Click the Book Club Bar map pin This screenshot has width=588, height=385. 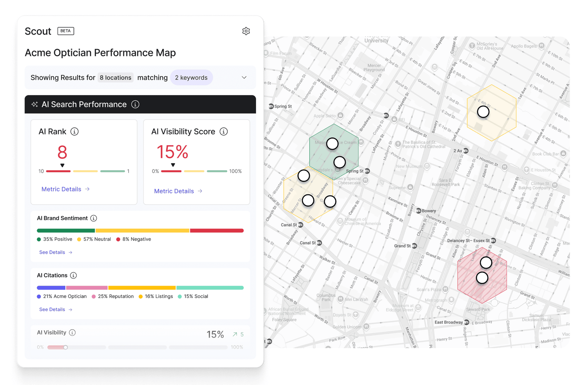click(x=563, y=154)
